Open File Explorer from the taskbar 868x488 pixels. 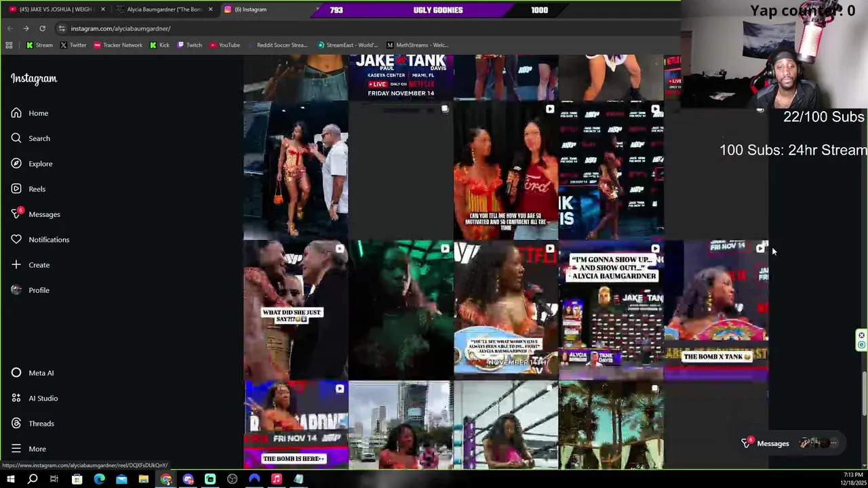143,479
